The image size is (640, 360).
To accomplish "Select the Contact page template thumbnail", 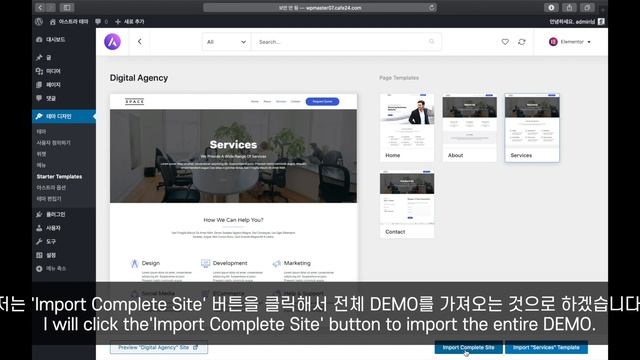I will tap(407, 204).
